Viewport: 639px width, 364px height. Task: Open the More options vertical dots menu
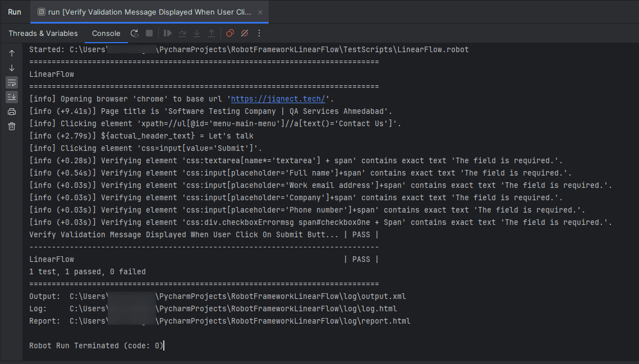click(x=259, y=34)
